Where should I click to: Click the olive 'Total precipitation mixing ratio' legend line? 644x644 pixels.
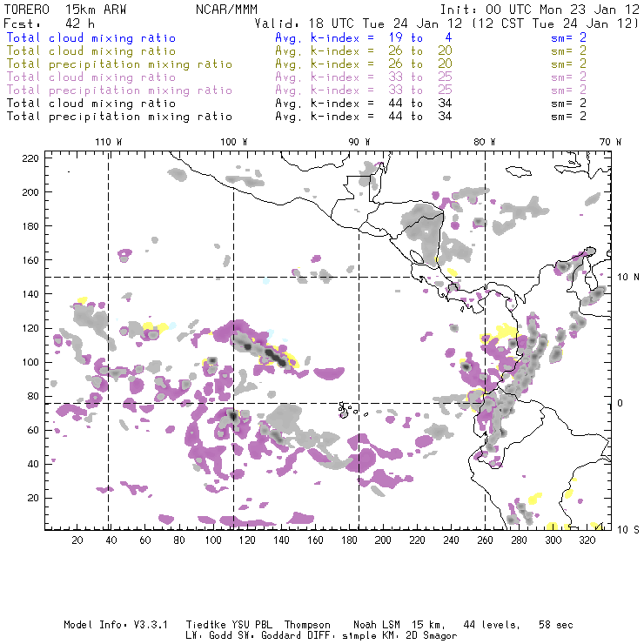click(x=119, y=64)
